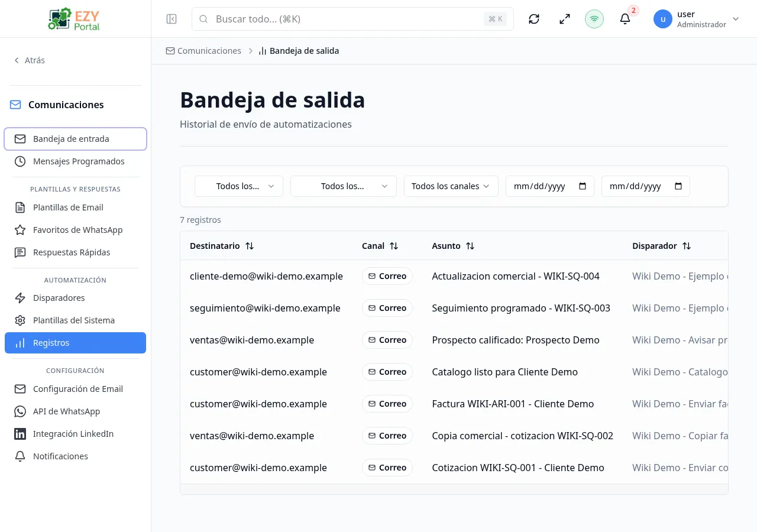
Task: Click the Plantillas del Sistema gear icon
Action: 20,320
